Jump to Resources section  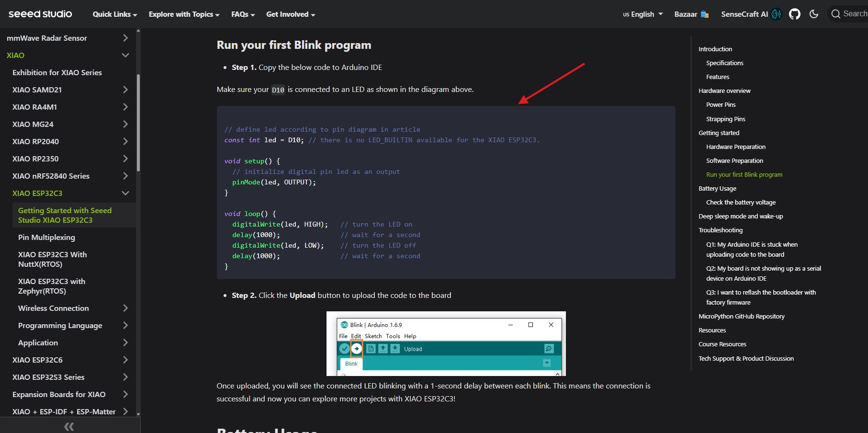tap(712, 330)
